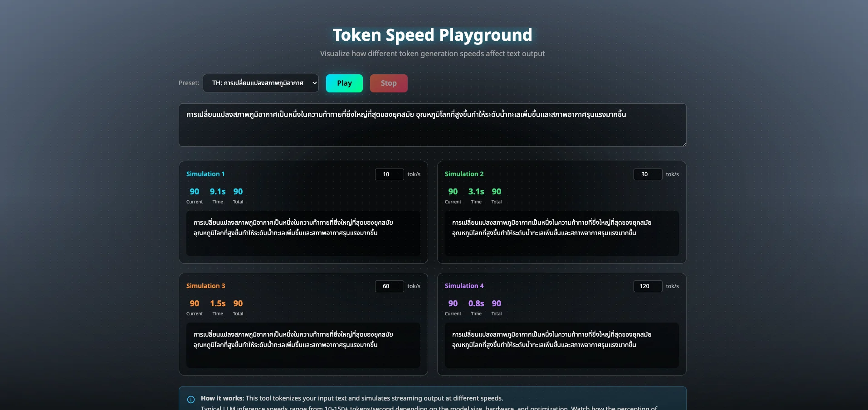Select the Simulation 4 title label
Viewport: 868px width, 410px height.
(x=464, y=286)
